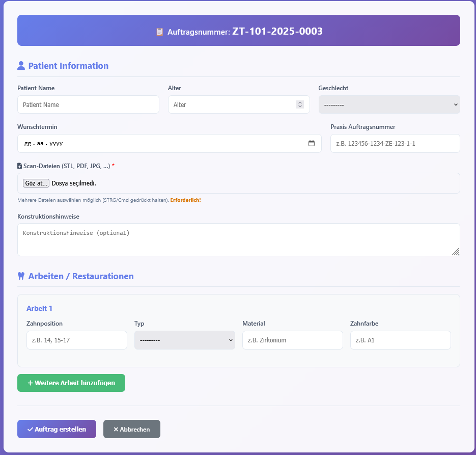Image resolution: width=476 pixels, height=455 pixels.
Task: Click the calendar icon in Wunschtermin field
Action: [x=312, y=144]
